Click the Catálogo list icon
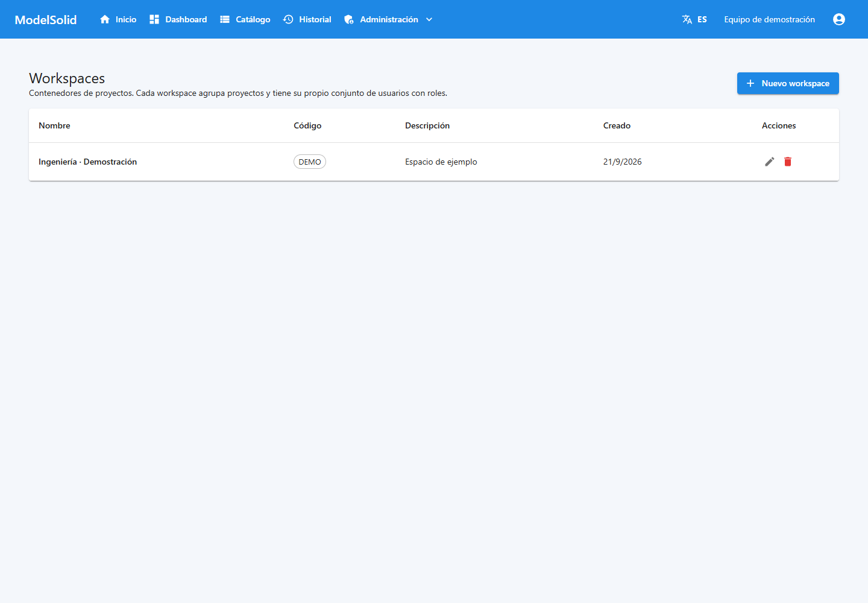Image resolution: width=868 pixels, height=603 pixels. tap(225, 19)
